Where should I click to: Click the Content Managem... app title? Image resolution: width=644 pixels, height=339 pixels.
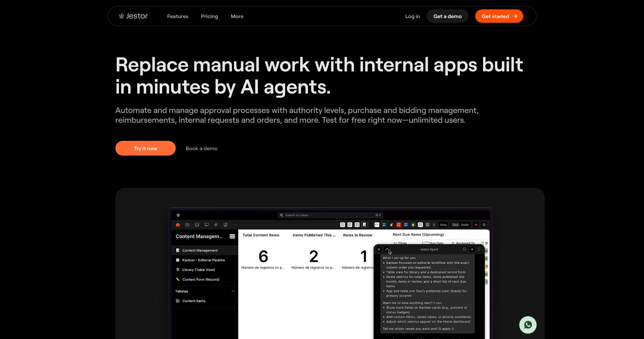click(199, 236)
